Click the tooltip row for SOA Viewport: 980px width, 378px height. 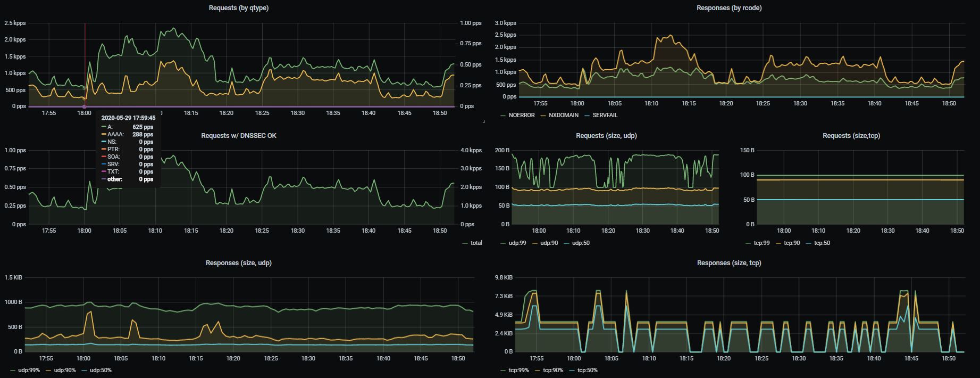128,157
